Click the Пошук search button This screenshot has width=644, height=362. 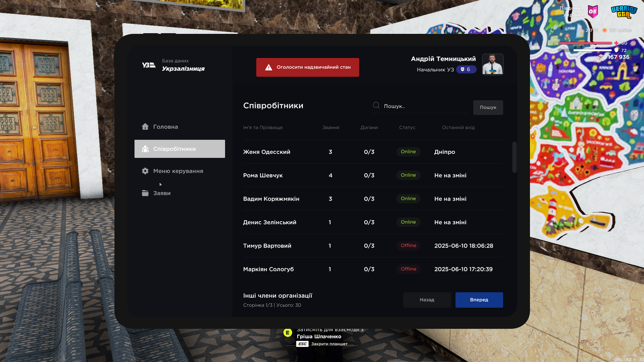click(x=488, y=107)
